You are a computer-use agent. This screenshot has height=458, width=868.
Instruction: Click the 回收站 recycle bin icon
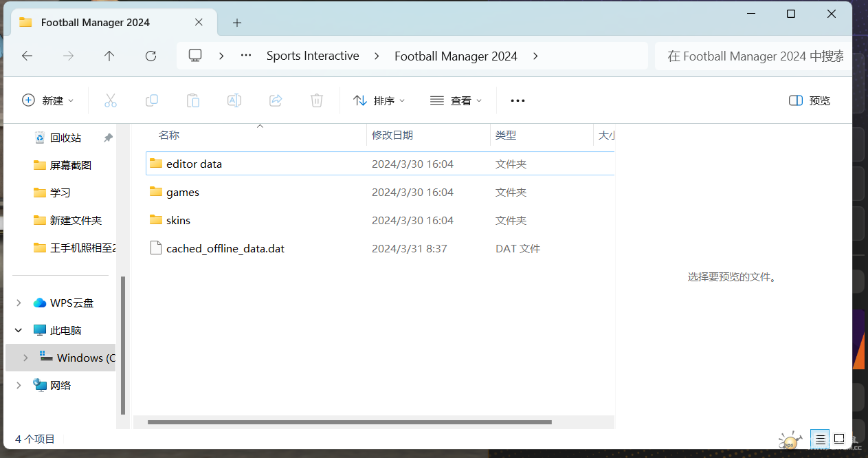point(40,138)
